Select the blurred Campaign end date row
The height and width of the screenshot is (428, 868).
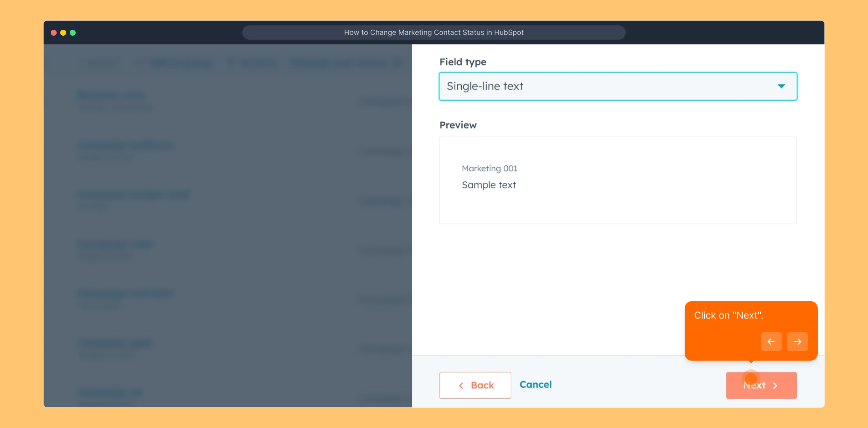[124, 294]
